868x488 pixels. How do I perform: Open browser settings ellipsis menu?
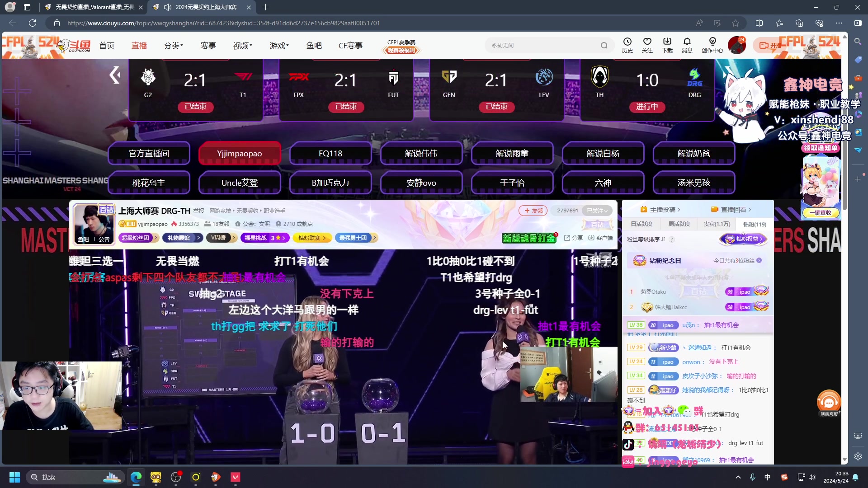(839, 23)
